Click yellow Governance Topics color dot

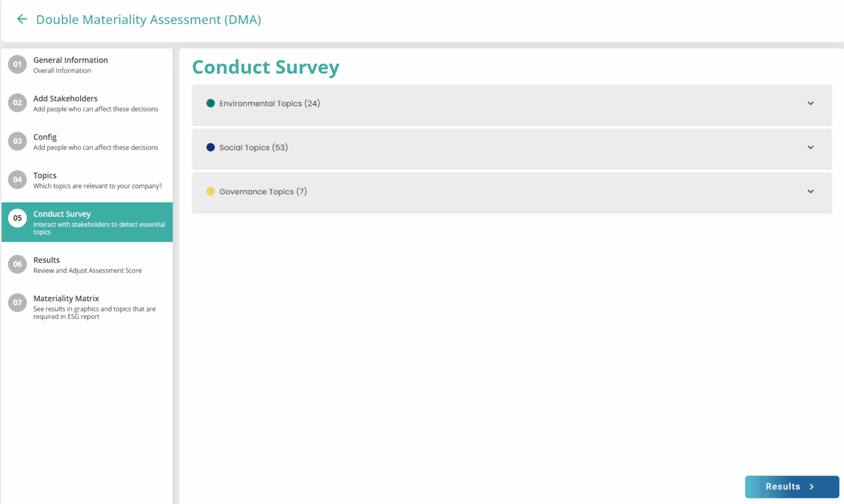point(210,191)
